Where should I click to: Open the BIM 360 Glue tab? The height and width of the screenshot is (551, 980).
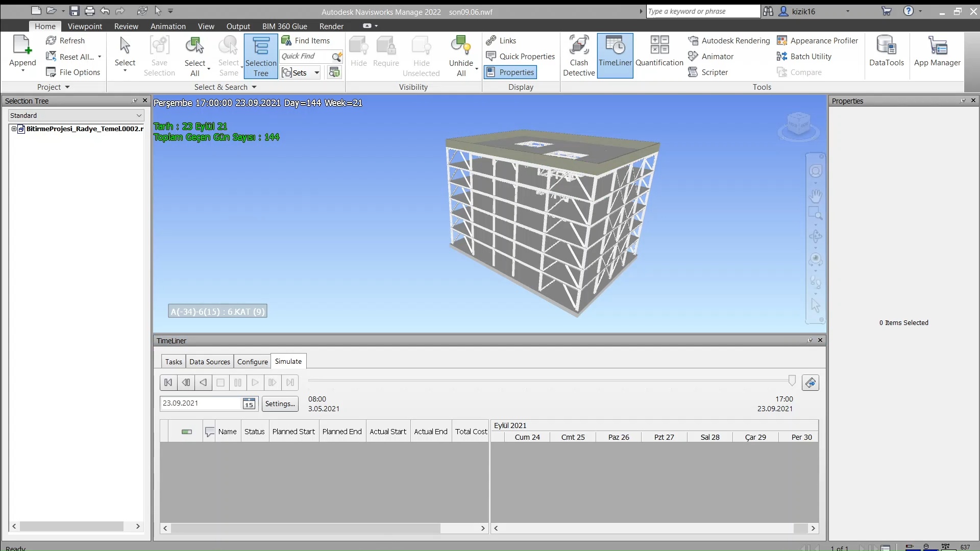[284, 27]
